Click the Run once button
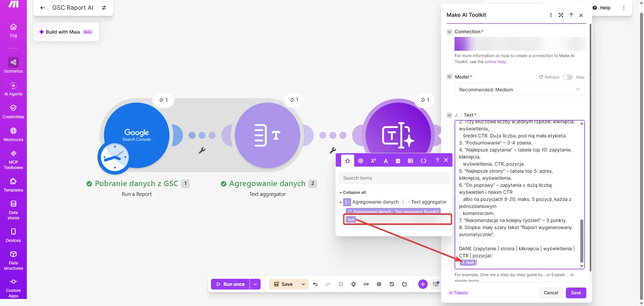Screen dimensions: 644x306 point(230,284)
